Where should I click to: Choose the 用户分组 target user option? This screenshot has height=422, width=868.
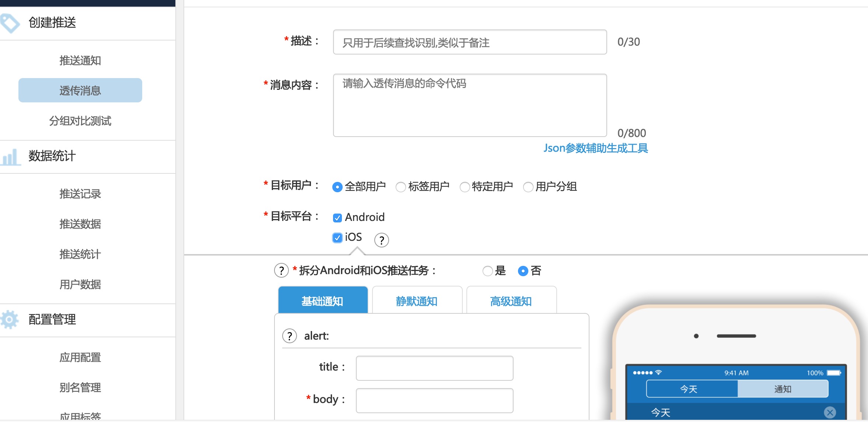[528, 187]
